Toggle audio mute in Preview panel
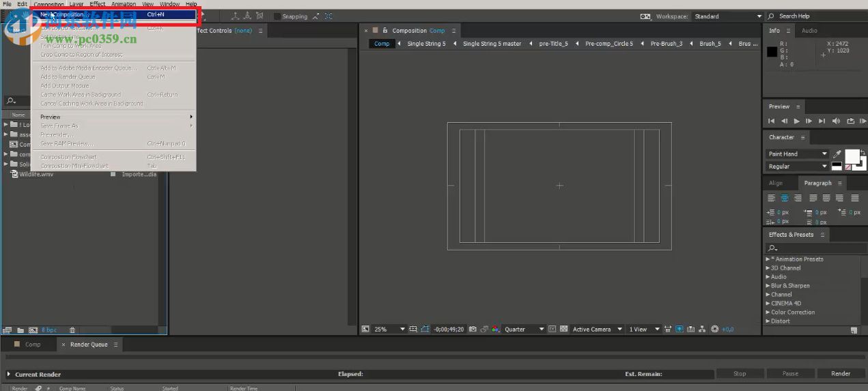The width and height of the screenshot is (868, 391). click(837, 121)
